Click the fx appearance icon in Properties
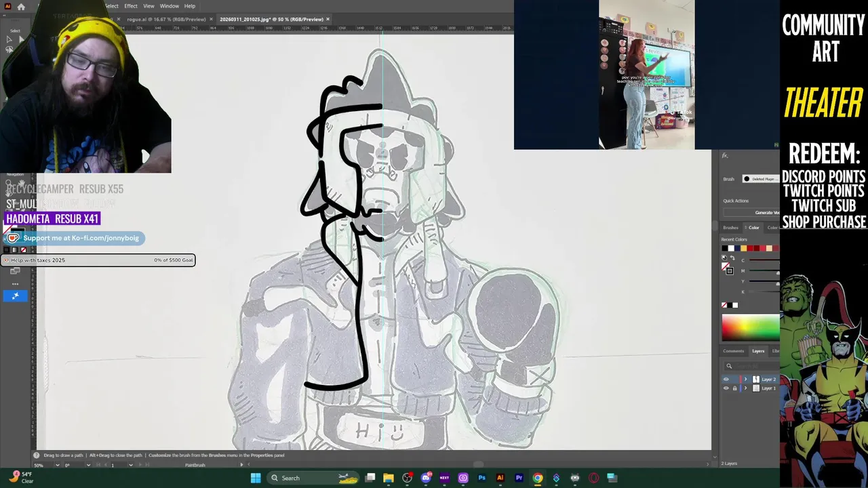The height and width of the screenshot is (488, 868). (725, 156)
